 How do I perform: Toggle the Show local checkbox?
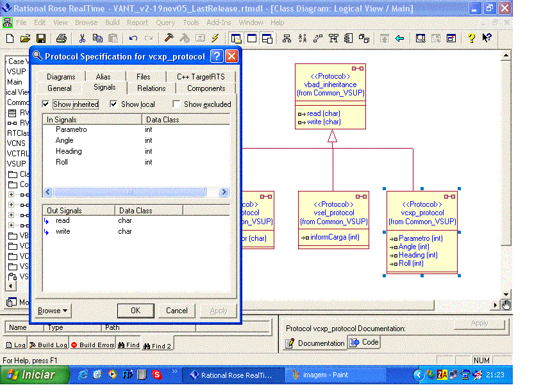(113, 104)
